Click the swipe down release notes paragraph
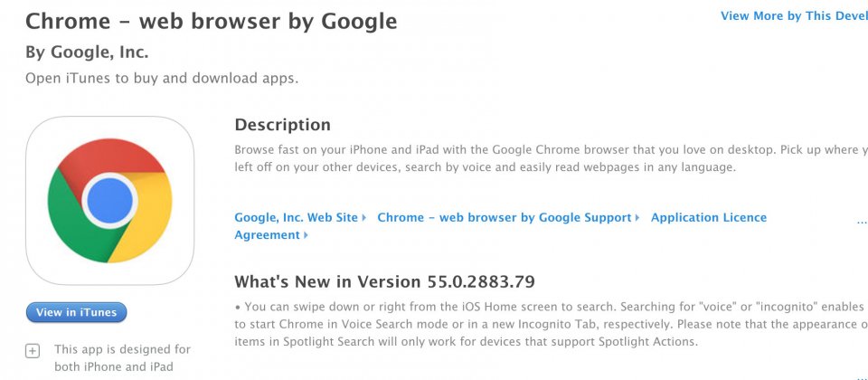Screen dimensions: 868x380 tap(551, 324)
